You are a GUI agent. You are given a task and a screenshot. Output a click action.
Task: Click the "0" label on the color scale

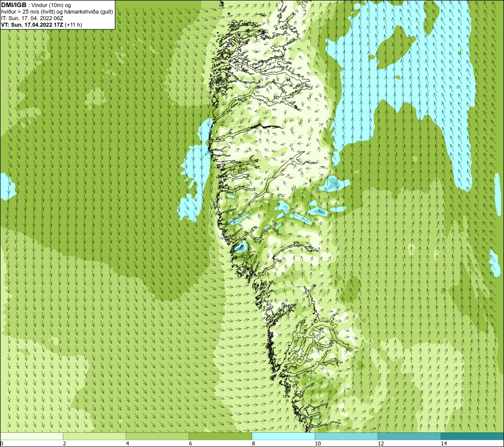click(x=2, y=443)
